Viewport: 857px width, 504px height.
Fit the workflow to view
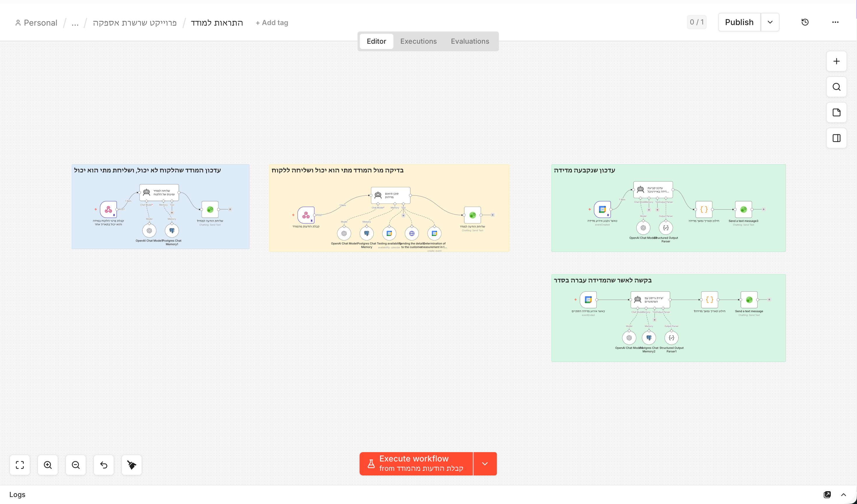[x=20, y=465]
